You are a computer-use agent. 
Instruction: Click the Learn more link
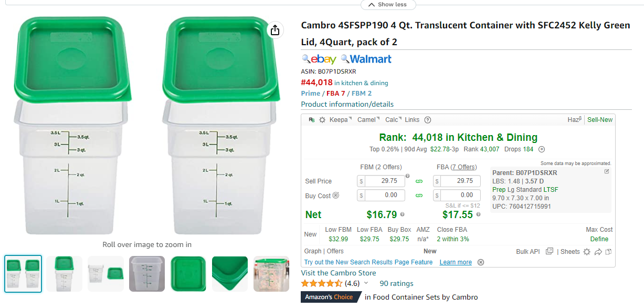[x=456, y=262]
